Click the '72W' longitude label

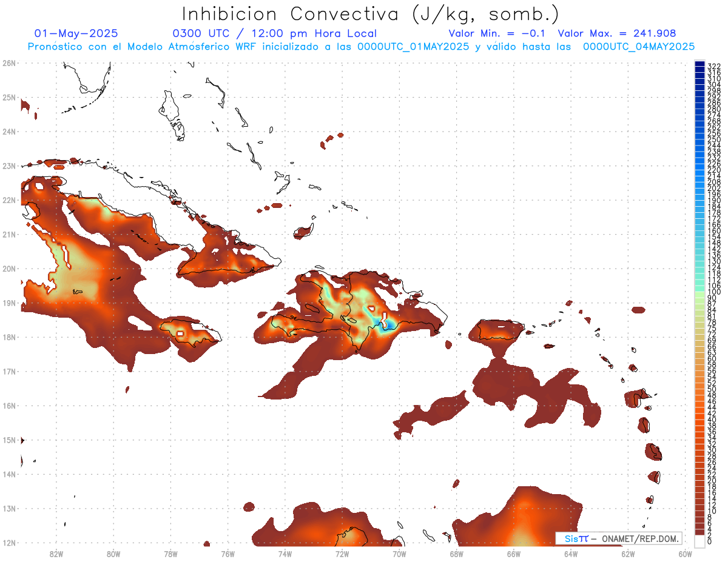click(342, 553)
